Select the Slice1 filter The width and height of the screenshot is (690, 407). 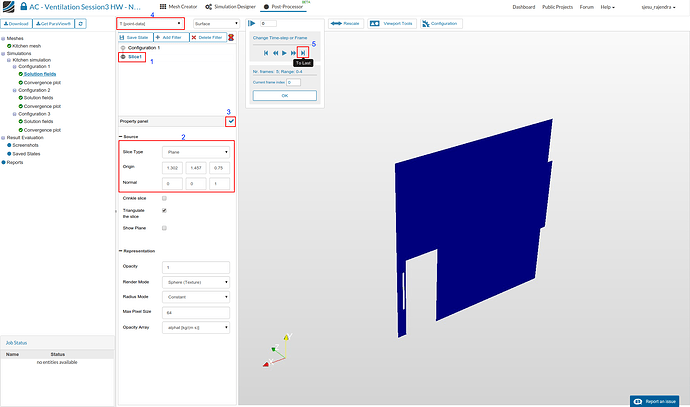pos(135,57)
